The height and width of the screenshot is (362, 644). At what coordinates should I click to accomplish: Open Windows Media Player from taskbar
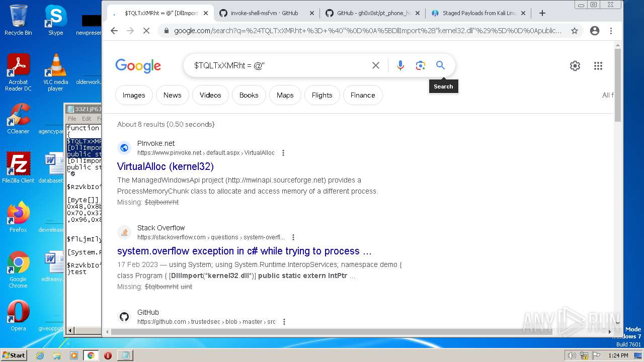[74, 355]
